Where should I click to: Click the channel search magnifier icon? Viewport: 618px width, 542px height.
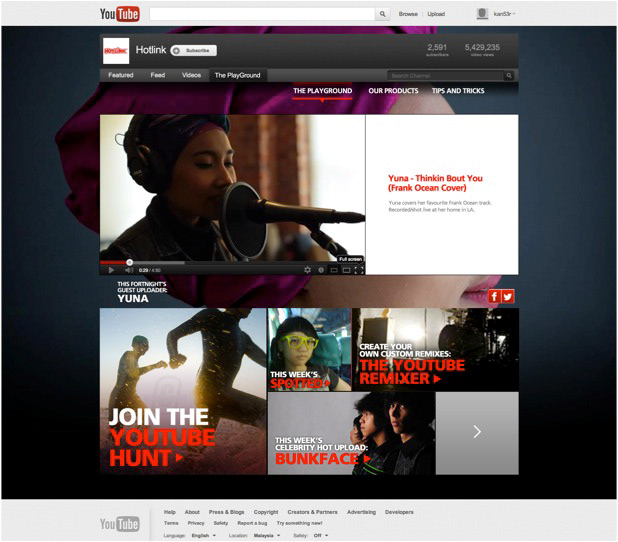click(509, 76)
